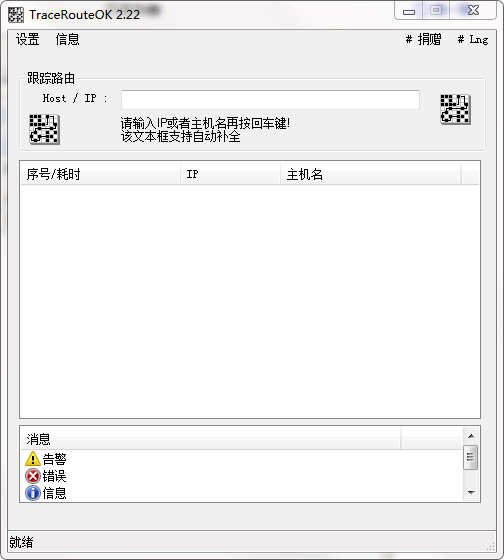Image resolution: width=504 pixels, height=560 pixels.
Task: Click the message list scrollbar thumb
Action: tap(470, 457)
